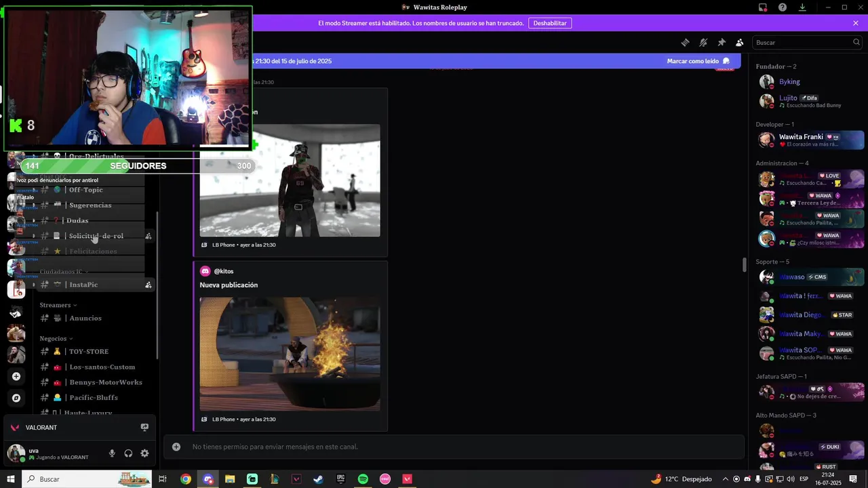Open the uva user profile panel
868x488 pixels.
[53, 453]
